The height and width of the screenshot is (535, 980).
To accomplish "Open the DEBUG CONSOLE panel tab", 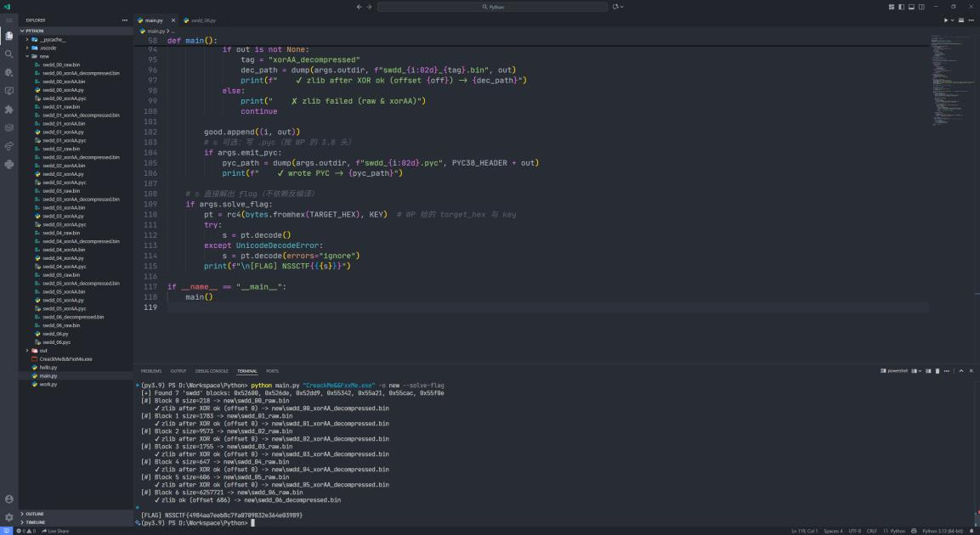I will 212,371.
